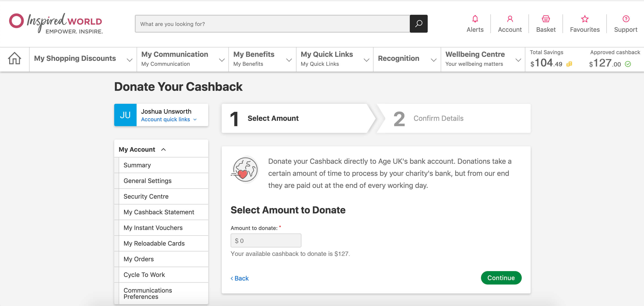The height and width of the screenshot is (306, 644).
Task: Click the Inspired World logo
Action: click(56, 23)
